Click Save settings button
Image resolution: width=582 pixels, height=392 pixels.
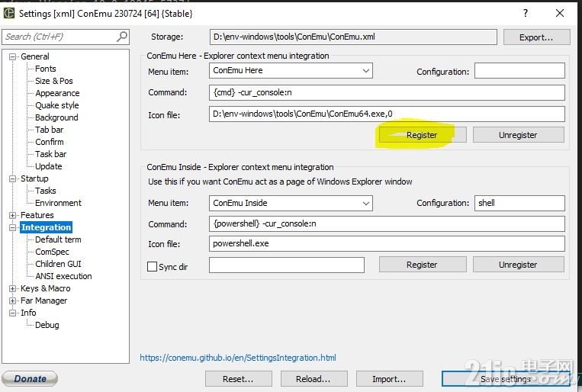506,378
